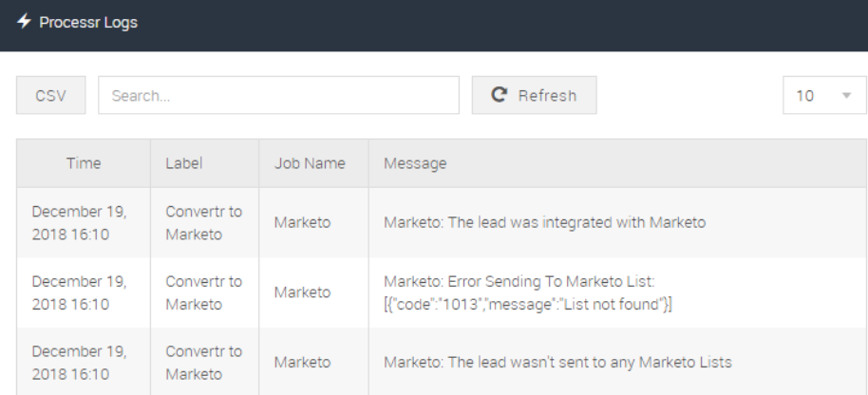The height and width of the screenshot is (395, 868).
Task: Click the Processr Logs header title
Action: coord(88,23)
